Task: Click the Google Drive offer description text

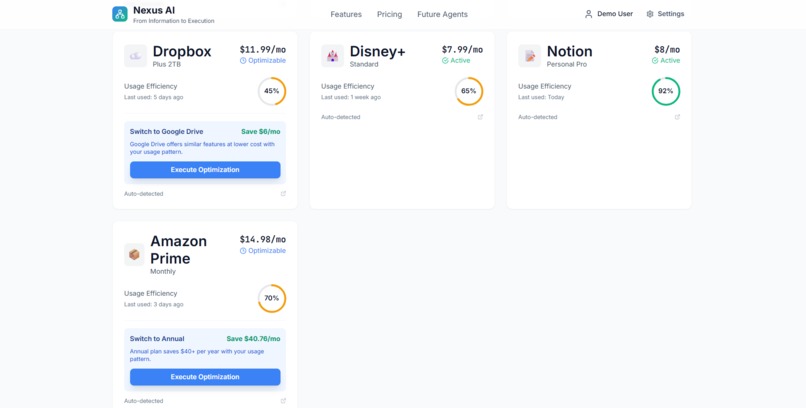Action: [203, 148]
